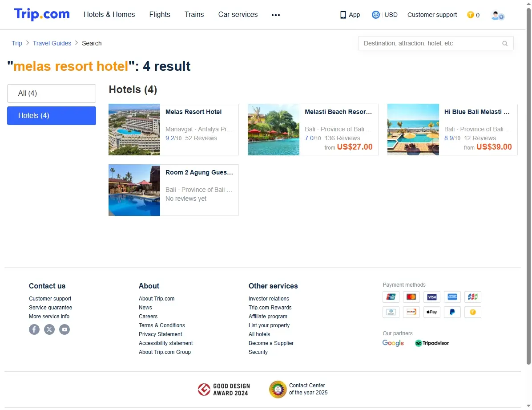This screenshot has height=410, width=532.
Task: Click the search magnifier icon
Action: pos(505,44)
